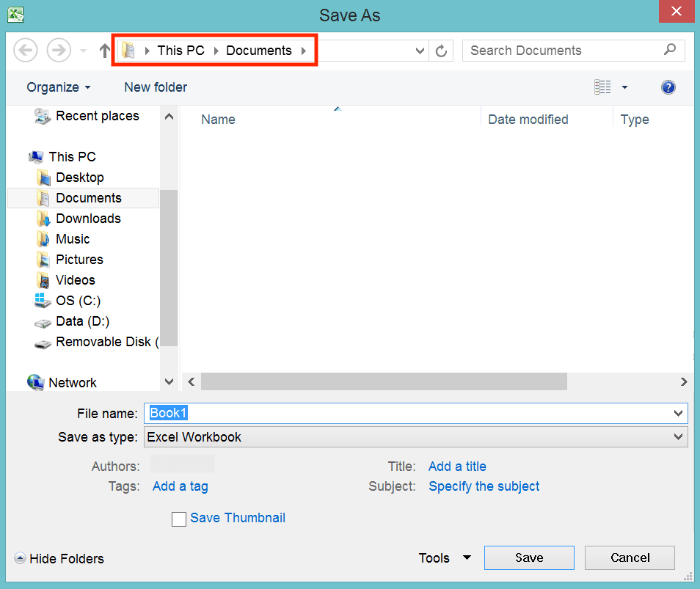Screen dimensions: 700x589
Task: Enable the Save Thumbnail checkbox
Action: click(x=179, y=519)
